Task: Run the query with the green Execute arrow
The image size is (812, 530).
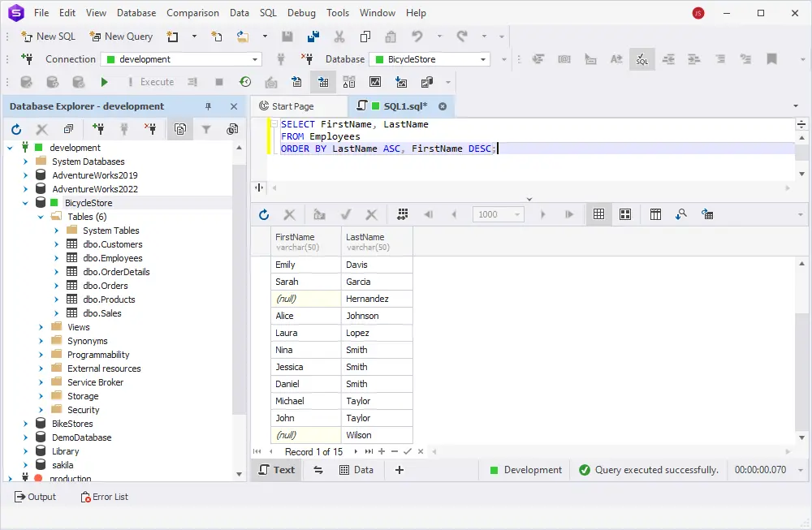Action: 104,82
